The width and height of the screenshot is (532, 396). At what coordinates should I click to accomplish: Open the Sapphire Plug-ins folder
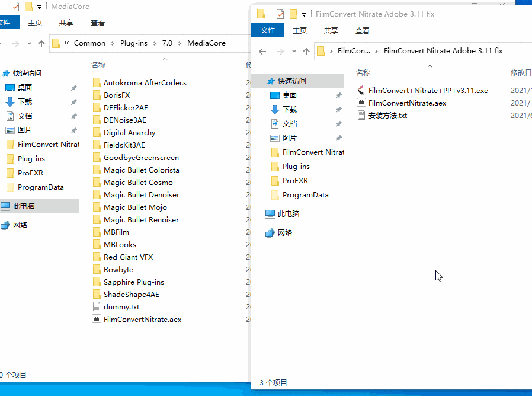click(133, 282)
